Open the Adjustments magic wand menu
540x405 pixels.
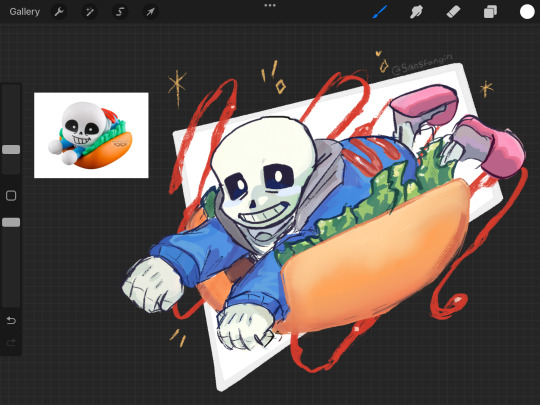(90, 12)
